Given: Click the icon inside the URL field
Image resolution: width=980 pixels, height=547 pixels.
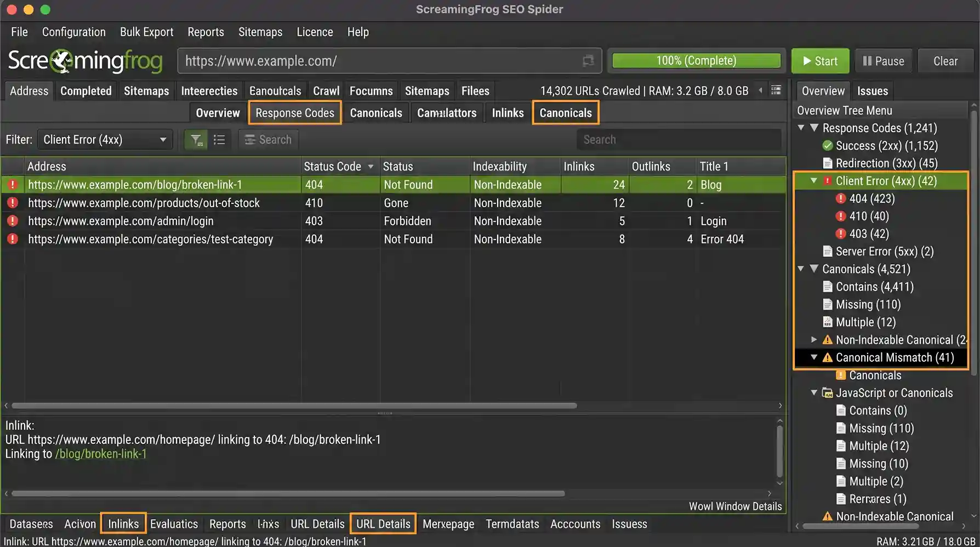Looking at the screenshot, I should click(x=588, y=61).
